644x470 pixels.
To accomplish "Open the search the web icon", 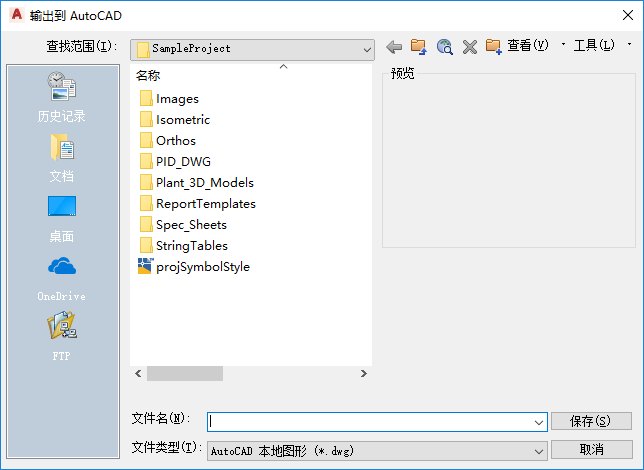I will (x=444, y=47).
